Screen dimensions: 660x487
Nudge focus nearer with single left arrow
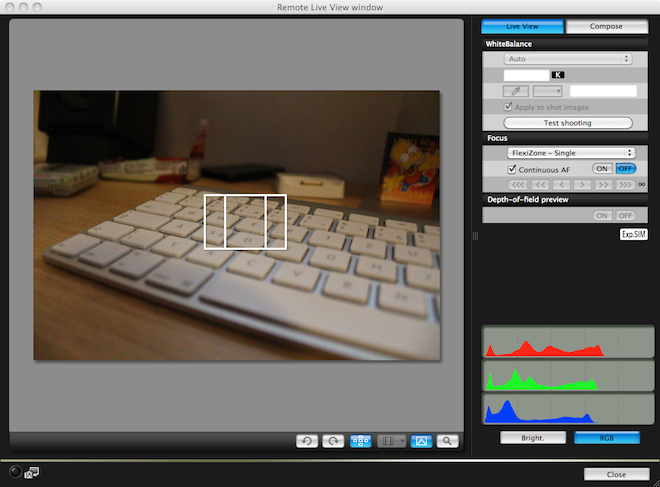[x=562, y=184]
